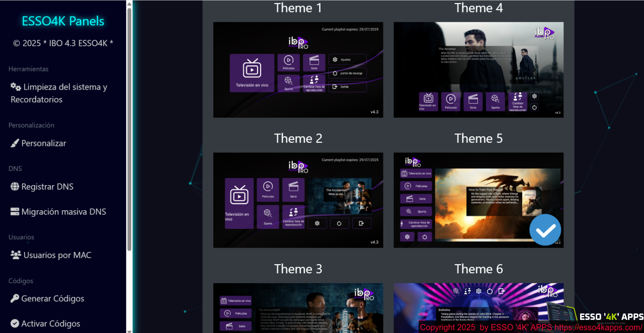
Task: Click the "Theme 6" heading text
Action: pos(478,269)
